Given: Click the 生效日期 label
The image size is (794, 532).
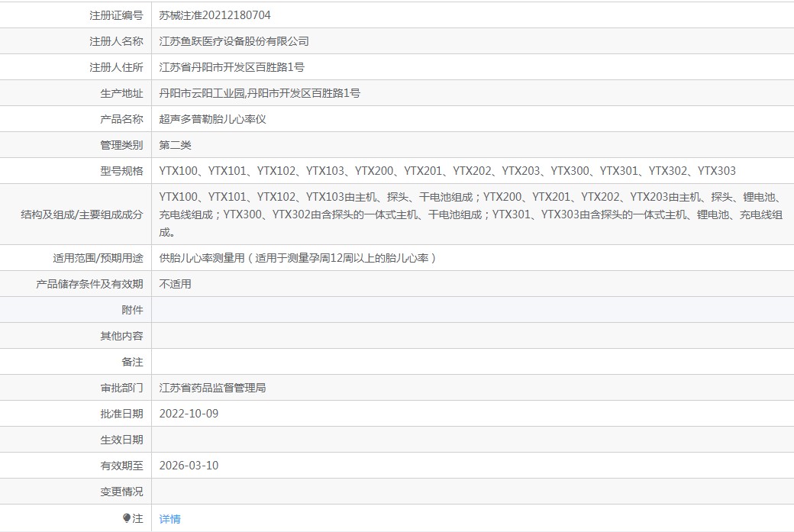Looking at the screenshot, I should [x=121, y=440].
